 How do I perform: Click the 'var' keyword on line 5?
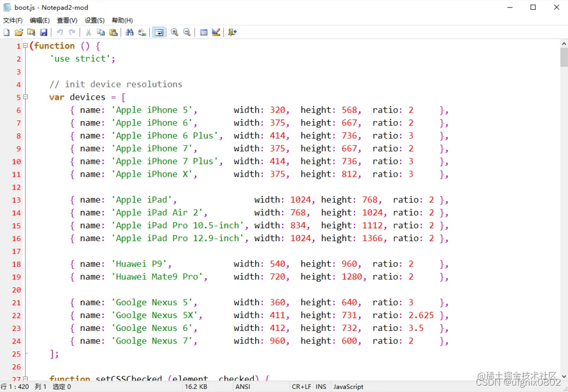[57, 97]
